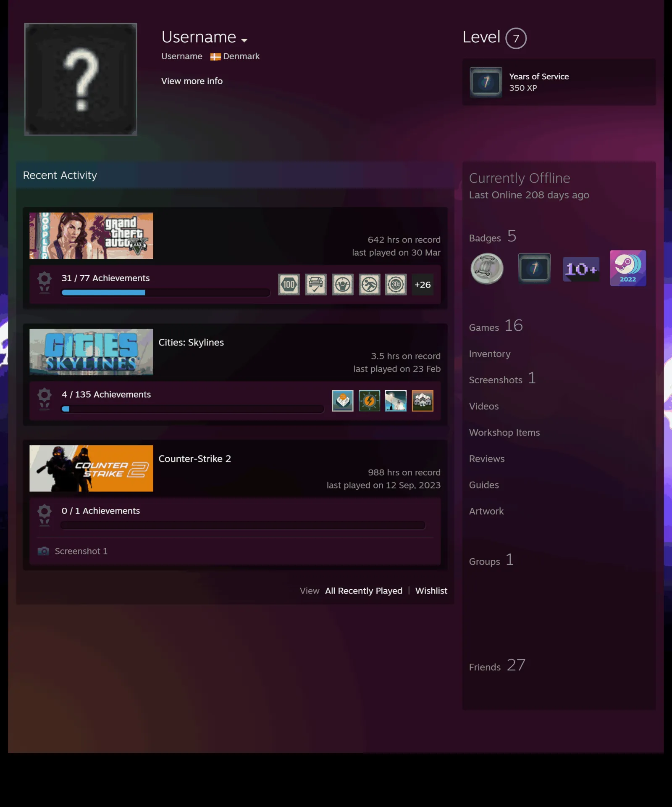Open the Groups 1 link
The image size is (672, 807).
coord(491,561)
